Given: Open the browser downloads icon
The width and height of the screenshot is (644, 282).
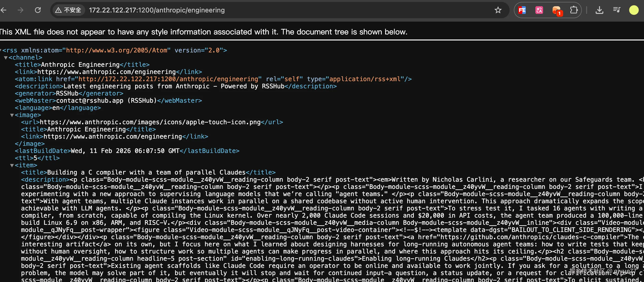Looking at the screenshot, I should pos(599,10).
